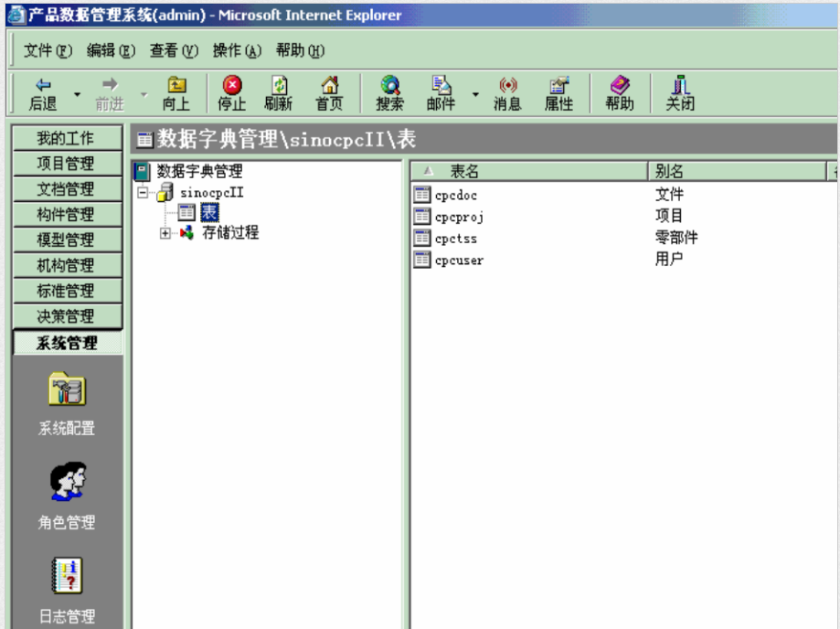Switch to 机构管理 panel
Screen dimensions: 840x629
68,265
